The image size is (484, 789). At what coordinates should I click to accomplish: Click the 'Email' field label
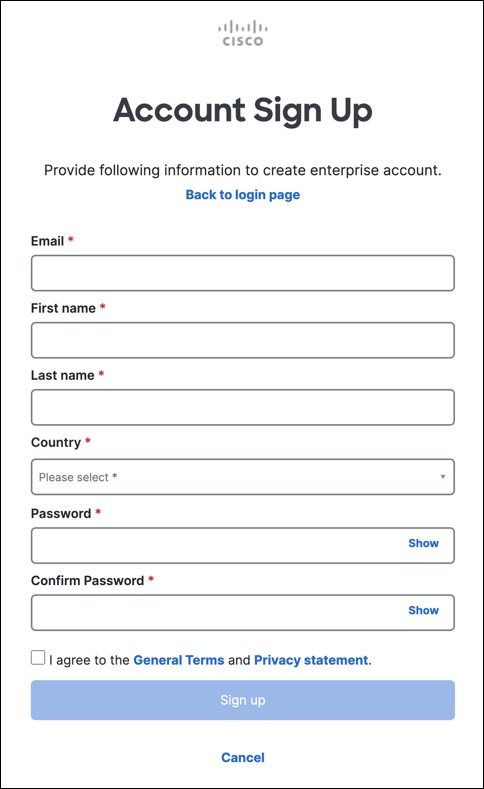coord(47,241)
